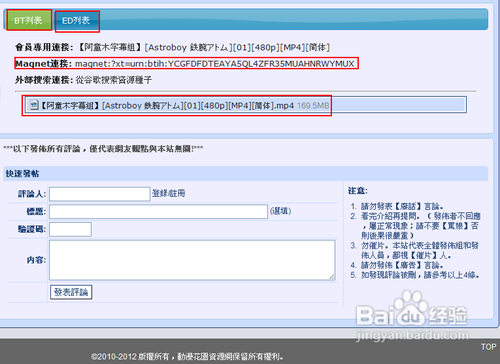Click the (選填) optional hint text
The height and width of the screenshot is (364, 500).
click(281, 211)
